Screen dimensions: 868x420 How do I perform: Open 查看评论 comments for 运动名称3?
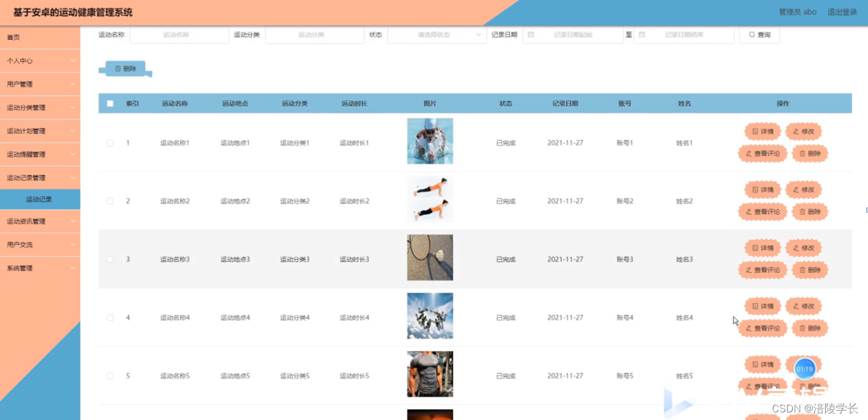(x=762, y=270)
